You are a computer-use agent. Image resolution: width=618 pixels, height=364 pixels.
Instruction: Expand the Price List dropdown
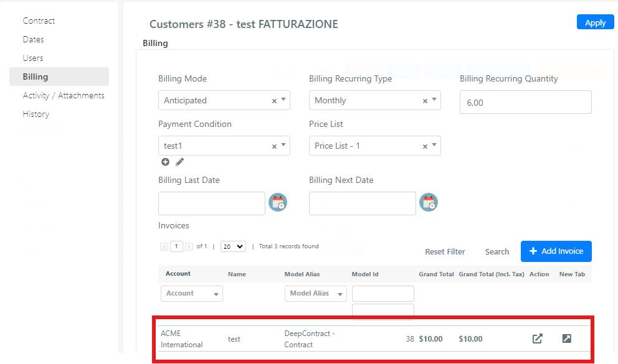434,145
